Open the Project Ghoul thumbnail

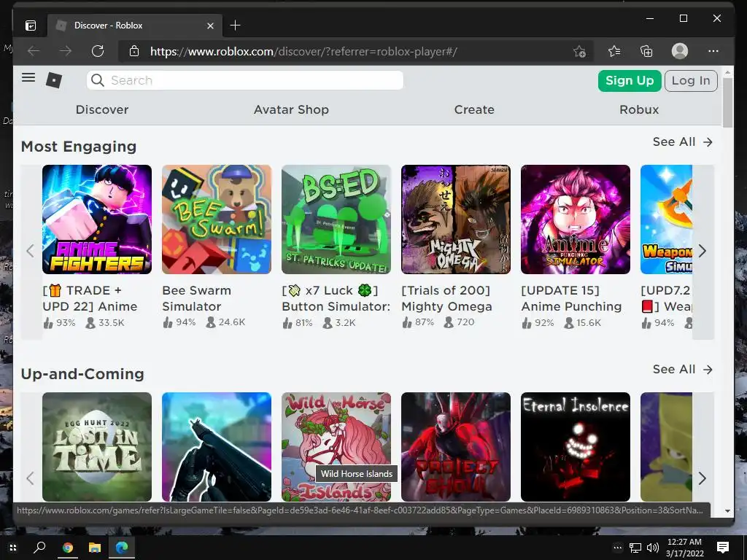(456, 447)
